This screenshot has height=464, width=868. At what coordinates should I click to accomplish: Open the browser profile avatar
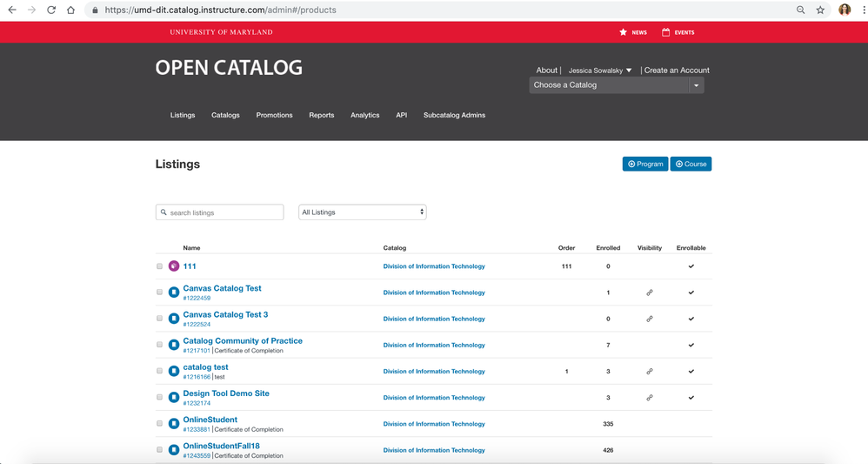[845, 10]
